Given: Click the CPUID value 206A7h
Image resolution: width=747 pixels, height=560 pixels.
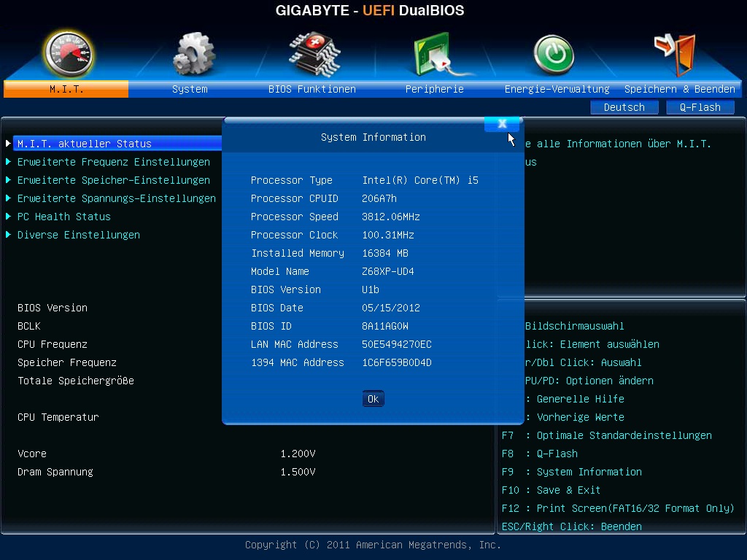Looking at the screenshot, I should click(x=379, y=198).
